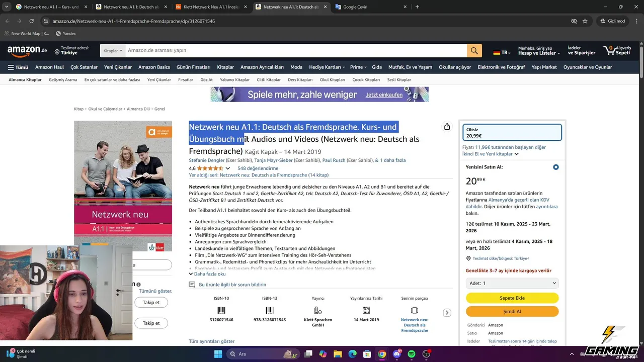Viewport: 644px width, 362px height.
Task: Click the Yayıncı publisher building icon
Action: (x=318, y=310)
